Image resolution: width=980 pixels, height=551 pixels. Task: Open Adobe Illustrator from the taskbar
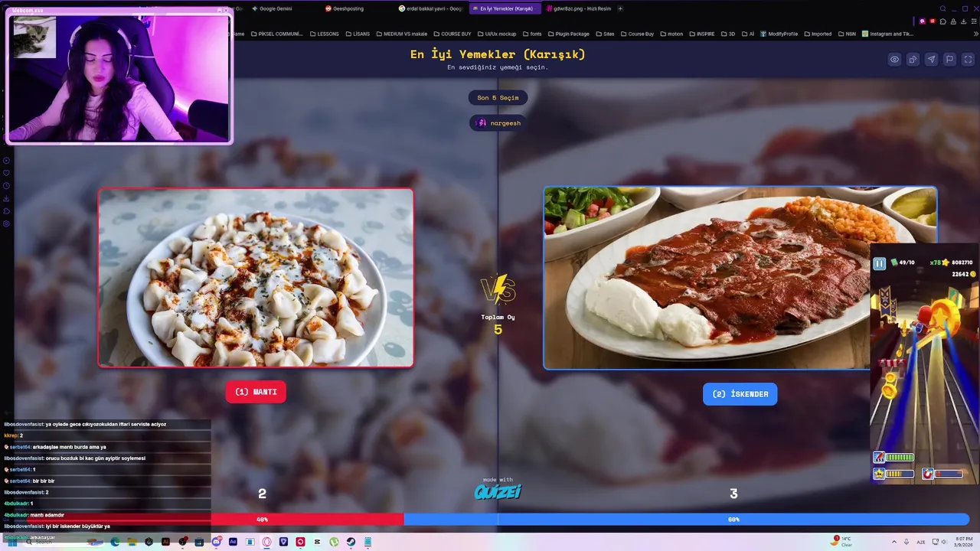click(165, 542)
